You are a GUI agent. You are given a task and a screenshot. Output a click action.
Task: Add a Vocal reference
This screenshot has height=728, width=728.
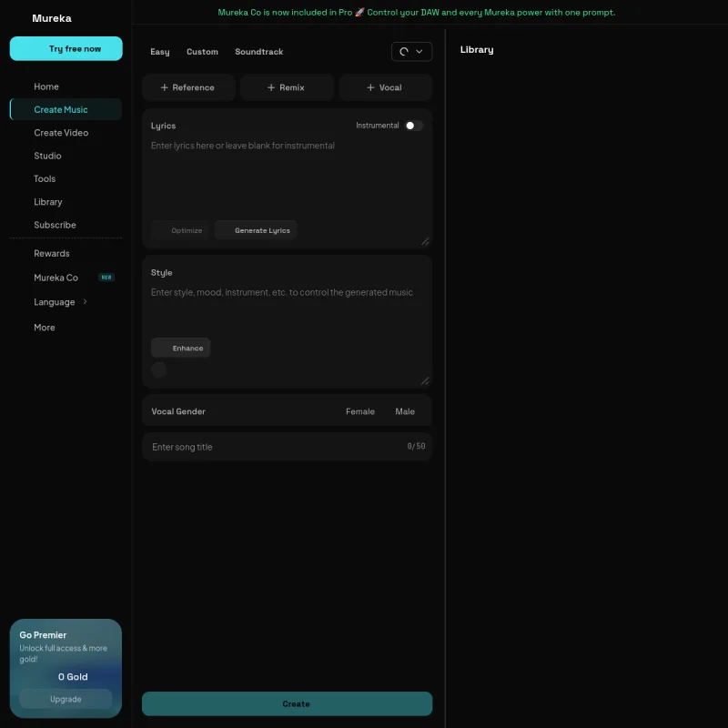pos(385,87)
